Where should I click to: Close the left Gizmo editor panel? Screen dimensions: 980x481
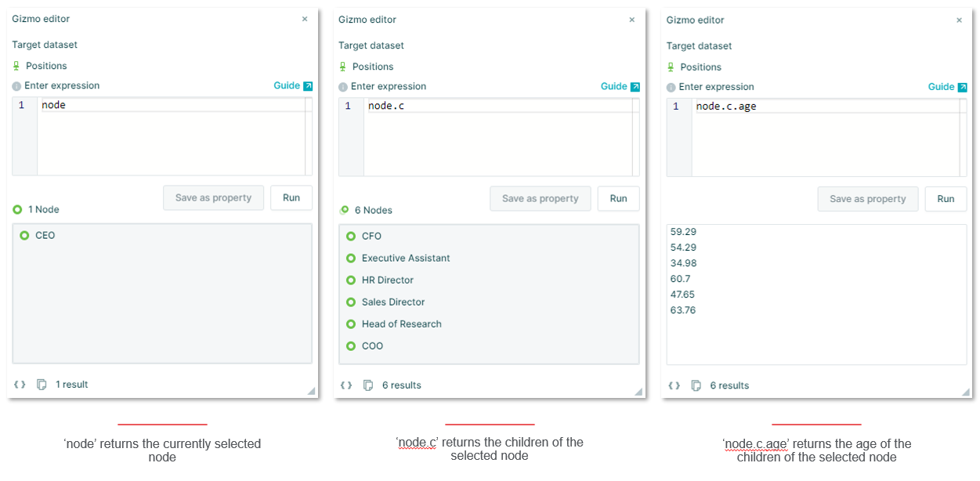tap(305, 19)
